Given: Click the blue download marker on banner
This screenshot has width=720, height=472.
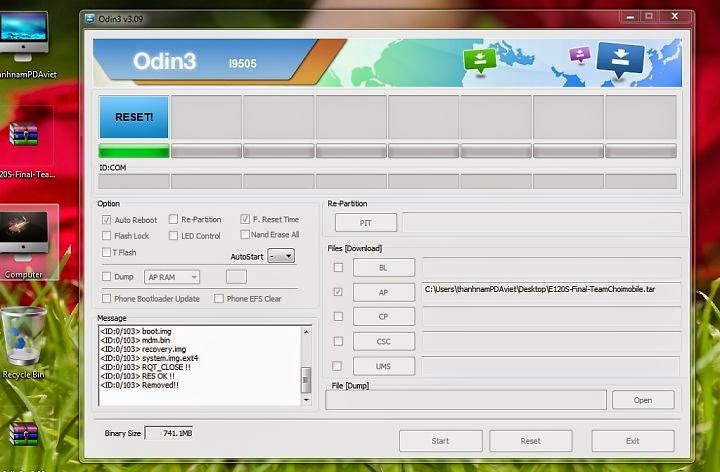Looking at the screenshot, I should tap(620, 60).
